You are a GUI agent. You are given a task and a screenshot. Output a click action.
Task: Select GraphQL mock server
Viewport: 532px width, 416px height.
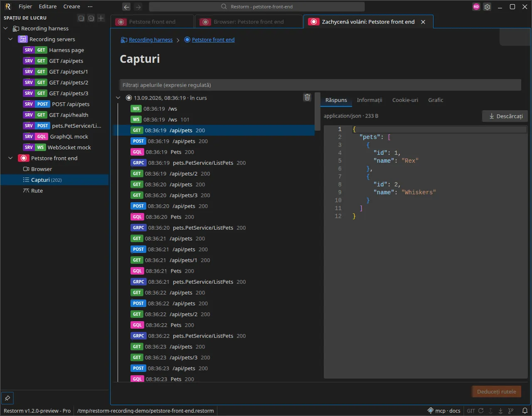(x=54, y=137)
